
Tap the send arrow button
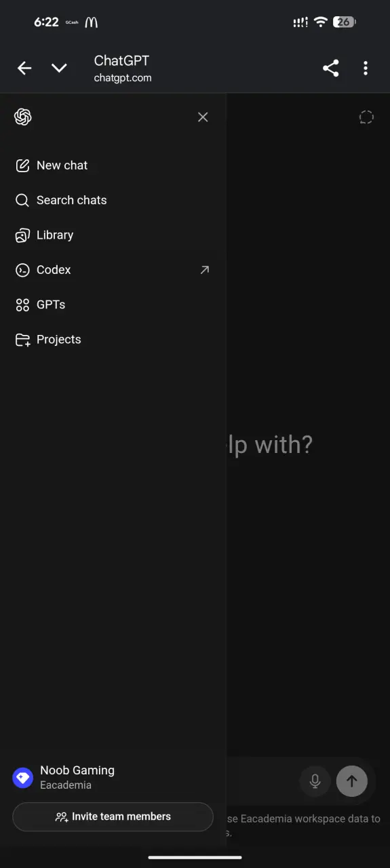(x=351, y=781)
